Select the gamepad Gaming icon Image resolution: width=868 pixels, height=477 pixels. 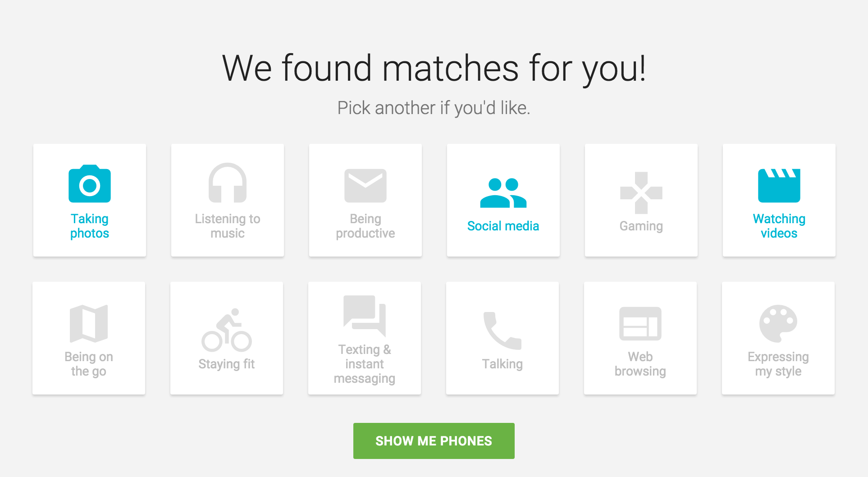(641, 193)
